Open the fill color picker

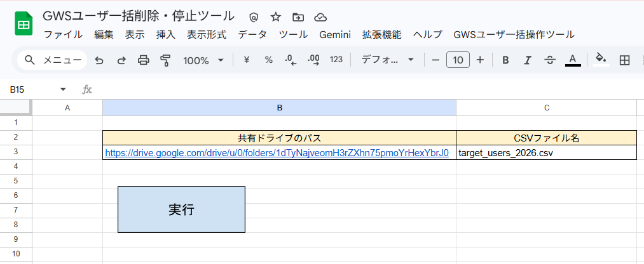601,60
